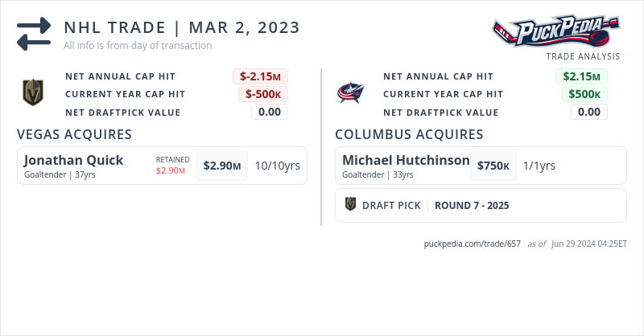Open Michael Hutchinson's player link
This screenshot has height=336, width=644.
[406, 160]
